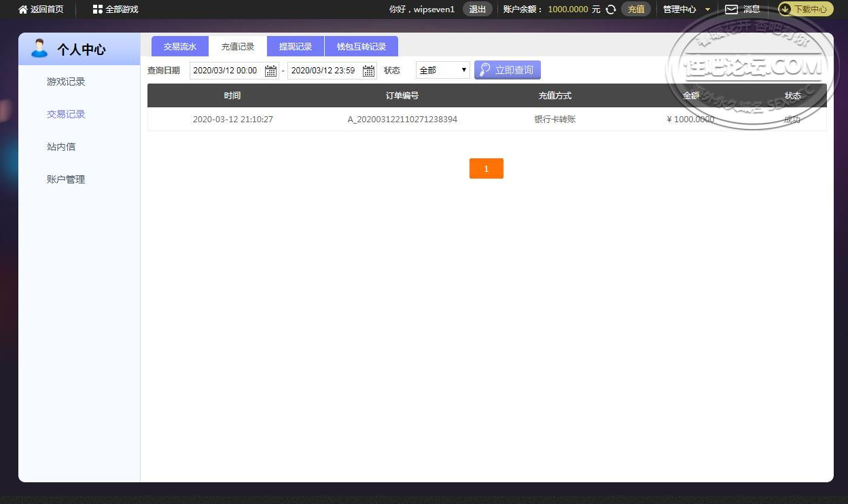Click the 充值方式 column header
The width and height of the screenshot is (848, 504).
click(x=555, y=96)
